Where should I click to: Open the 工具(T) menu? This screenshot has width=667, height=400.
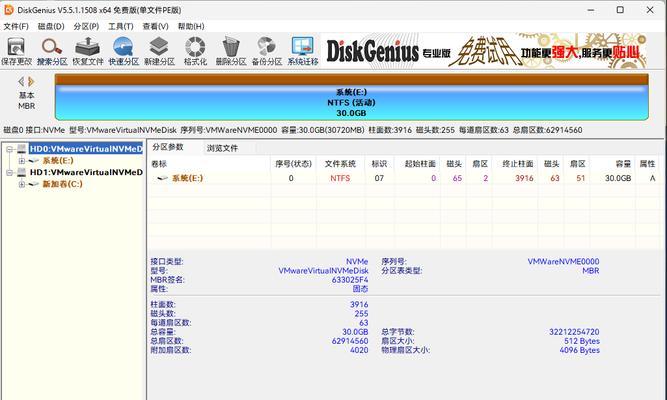pyautogui.click(x=121, y=26)
